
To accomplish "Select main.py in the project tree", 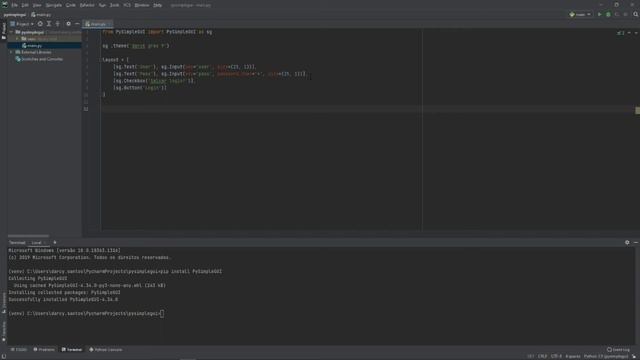I will 34,46.
